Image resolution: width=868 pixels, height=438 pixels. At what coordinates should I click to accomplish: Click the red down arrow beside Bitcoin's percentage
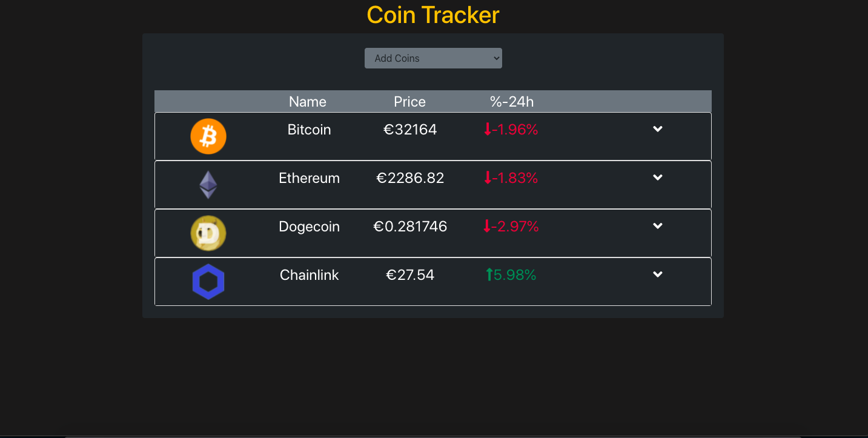pyautogui.click(x=487, y=129)
